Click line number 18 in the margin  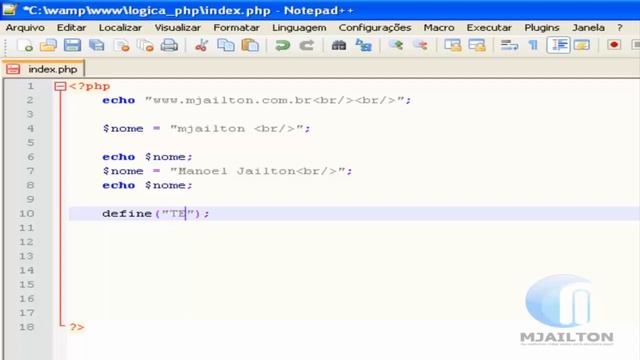pos(27,327)
